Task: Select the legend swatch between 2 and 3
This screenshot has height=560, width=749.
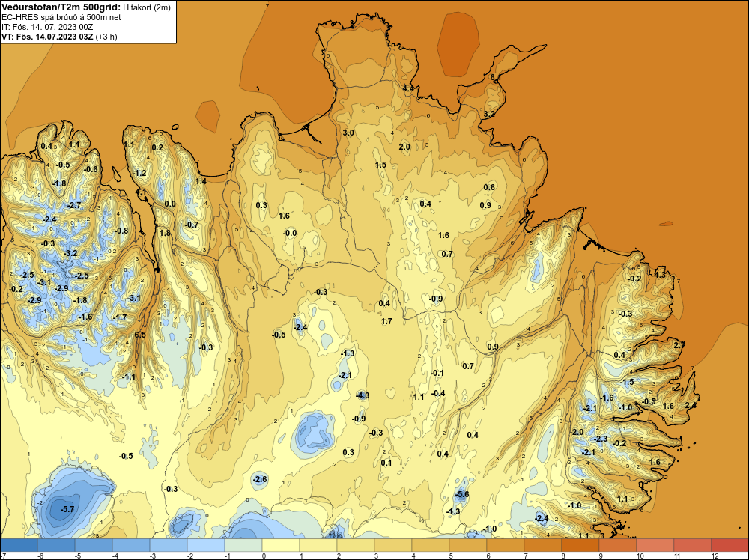Action: point(356,545)
